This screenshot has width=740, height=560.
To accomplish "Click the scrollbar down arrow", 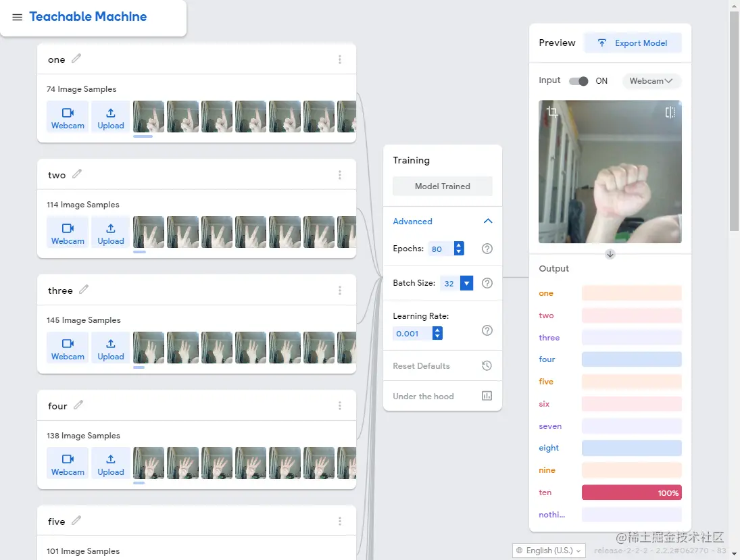I will pos(734,555).
